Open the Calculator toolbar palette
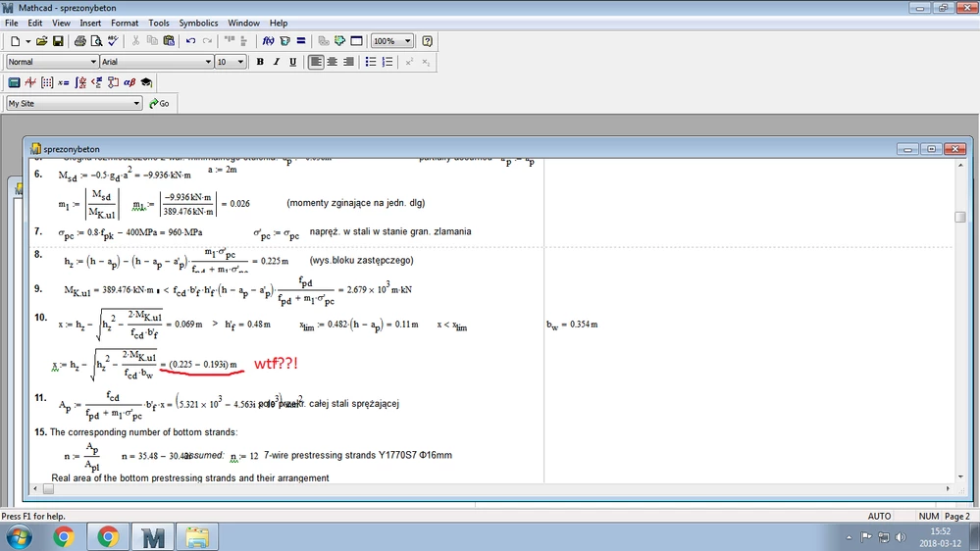Image resolution: width=980 pixels, height=551 pixels. point(14,82)
